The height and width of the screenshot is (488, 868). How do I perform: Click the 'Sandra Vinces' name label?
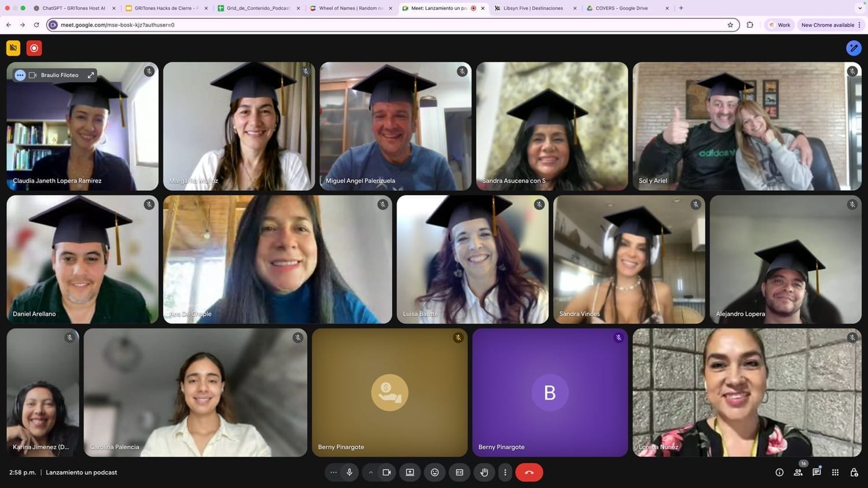click(579, 314)
